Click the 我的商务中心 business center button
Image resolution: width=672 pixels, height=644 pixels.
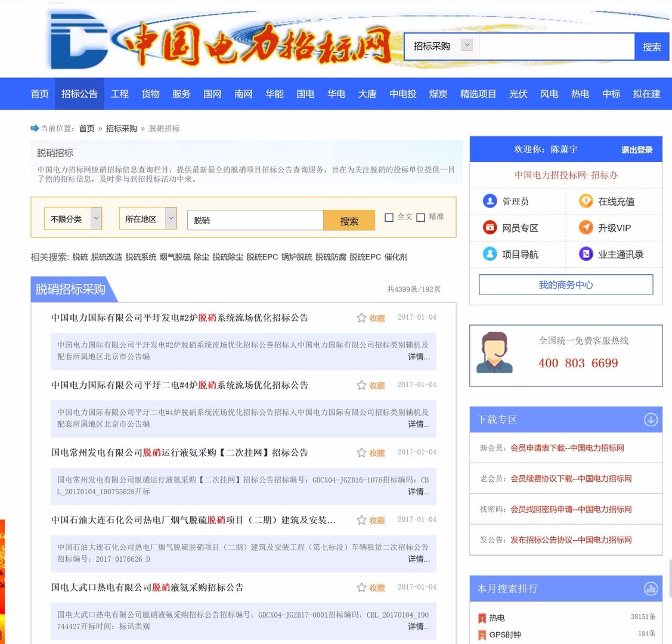pyautogui.click(x=565, y=284)
